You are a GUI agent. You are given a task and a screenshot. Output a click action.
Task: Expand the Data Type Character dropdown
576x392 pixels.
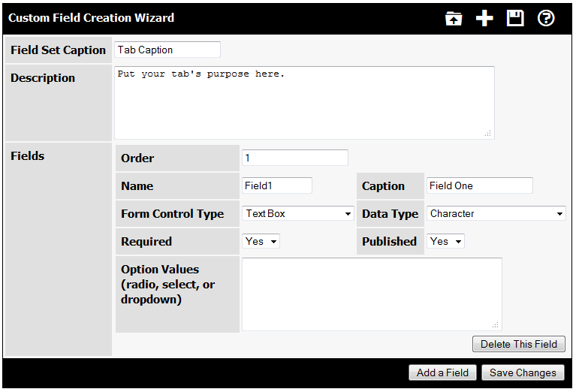pyautogui.click(x=496, y=213)
